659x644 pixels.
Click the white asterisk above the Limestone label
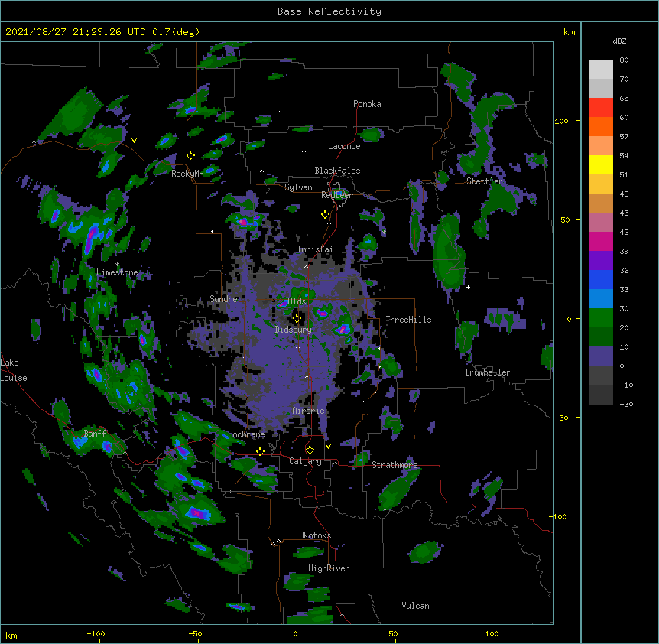point(117,265)
